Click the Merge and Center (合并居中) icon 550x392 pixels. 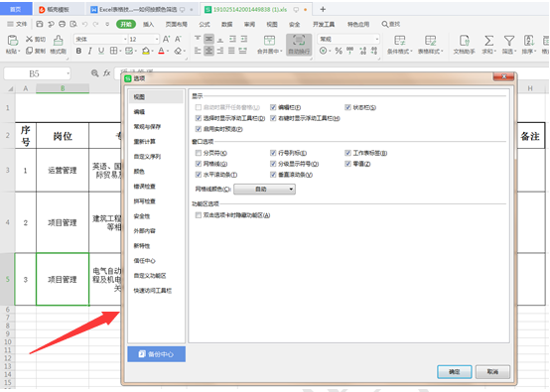pos(269,40)
